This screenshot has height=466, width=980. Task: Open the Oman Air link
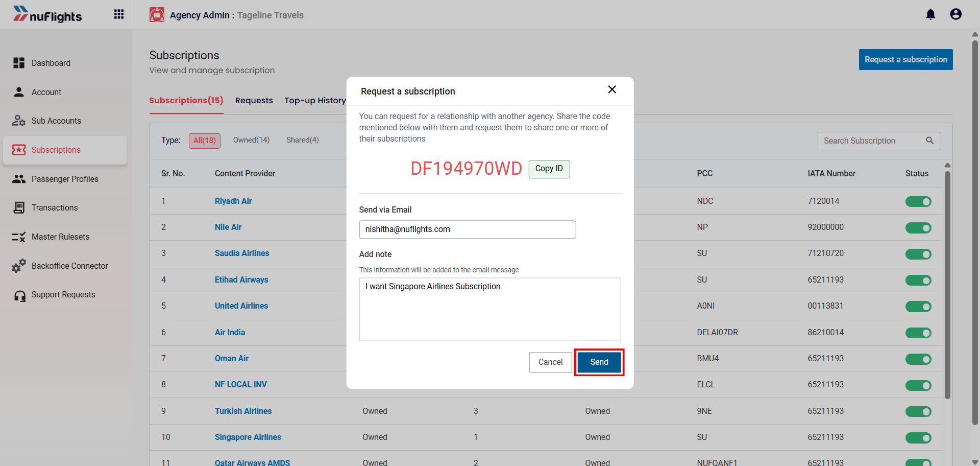pos(232,359)
